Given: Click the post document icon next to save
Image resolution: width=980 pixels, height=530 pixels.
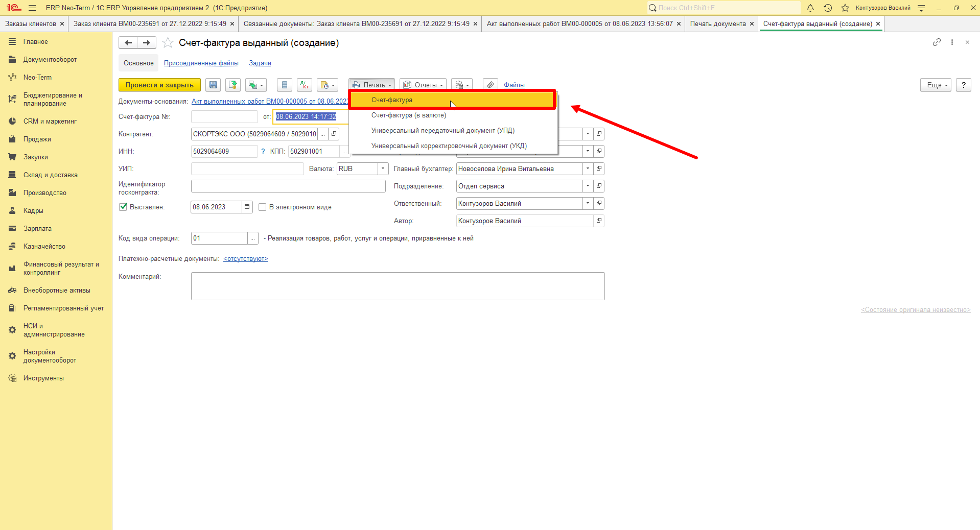Looking at the screenshot, I should [233, 85].
